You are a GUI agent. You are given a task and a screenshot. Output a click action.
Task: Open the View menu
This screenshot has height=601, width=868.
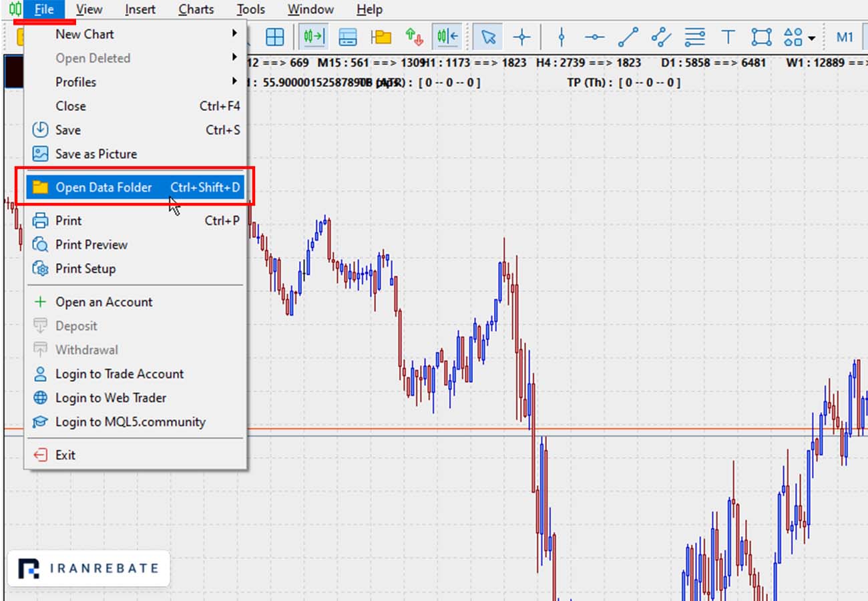point(89,9)
